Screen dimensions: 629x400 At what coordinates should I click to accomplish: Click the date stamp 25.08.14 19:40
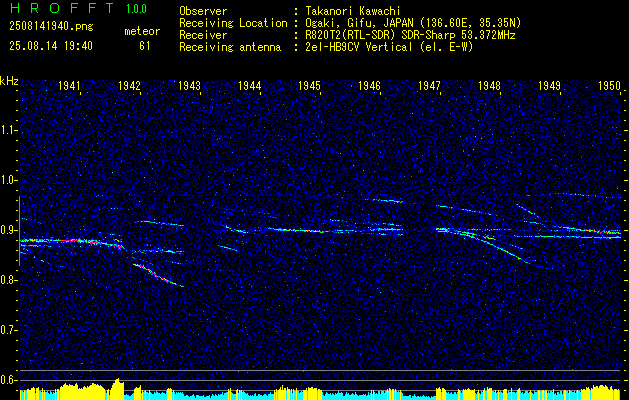pos(51,46)
